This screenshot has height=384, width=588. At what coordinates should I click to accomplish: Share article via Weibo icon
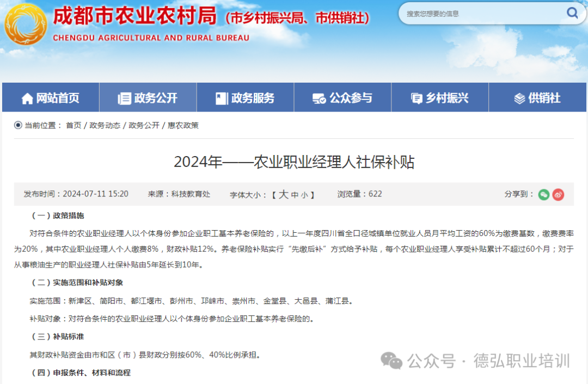(x=558, y=195)
